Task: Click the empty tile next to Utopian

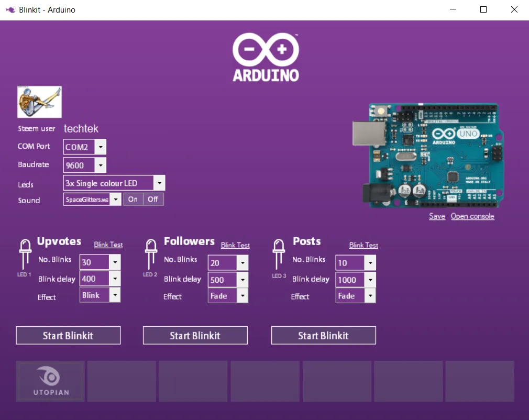Action: click(122, 381)
